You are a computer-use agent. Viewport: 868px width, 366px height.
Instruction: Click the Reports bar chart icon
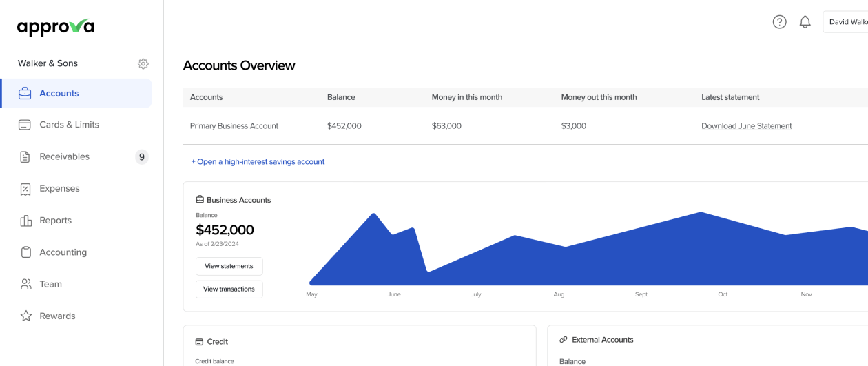point(25,221)
